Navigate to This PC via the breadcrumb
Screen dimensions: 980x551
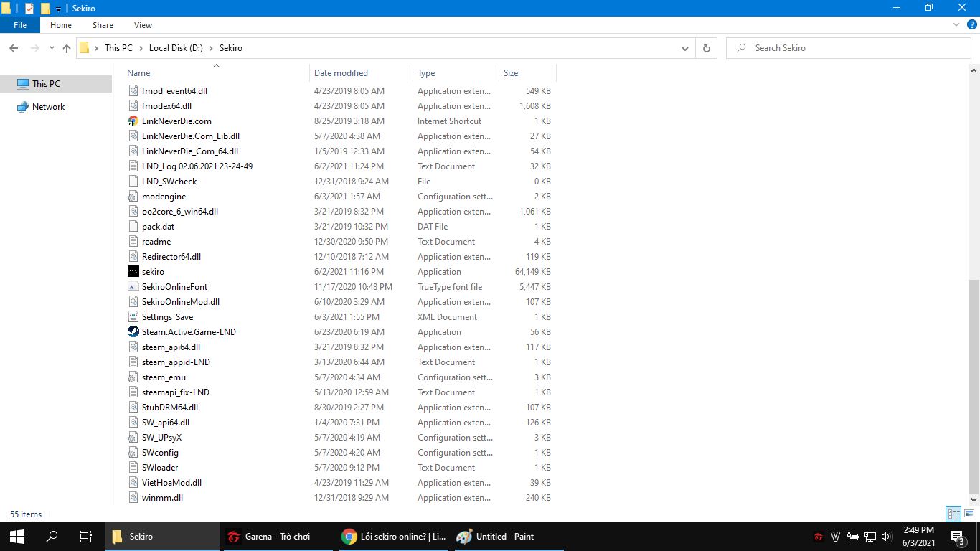point(118,47)
